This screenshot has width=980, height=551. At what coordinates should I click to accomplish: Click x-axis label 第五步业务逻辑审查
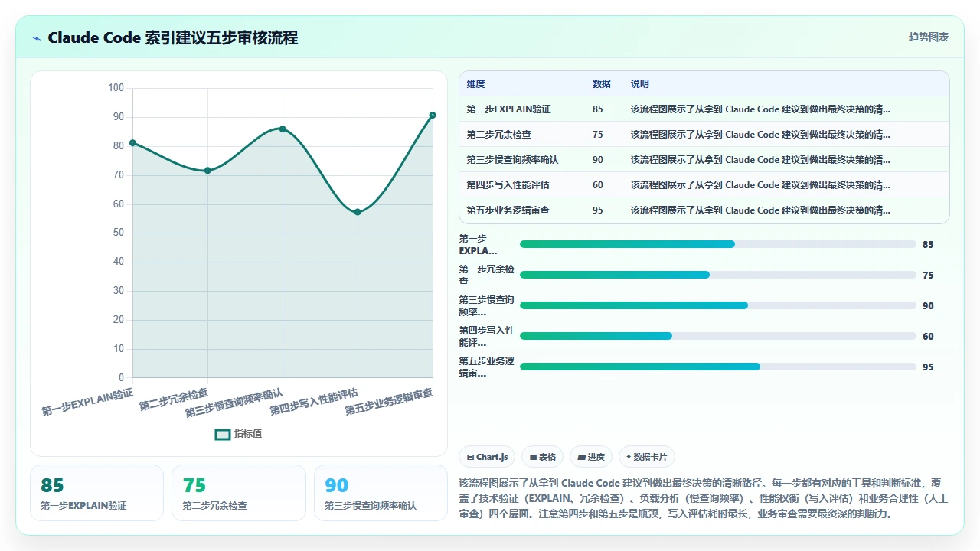pyautogui.click(x=389, y=402)
